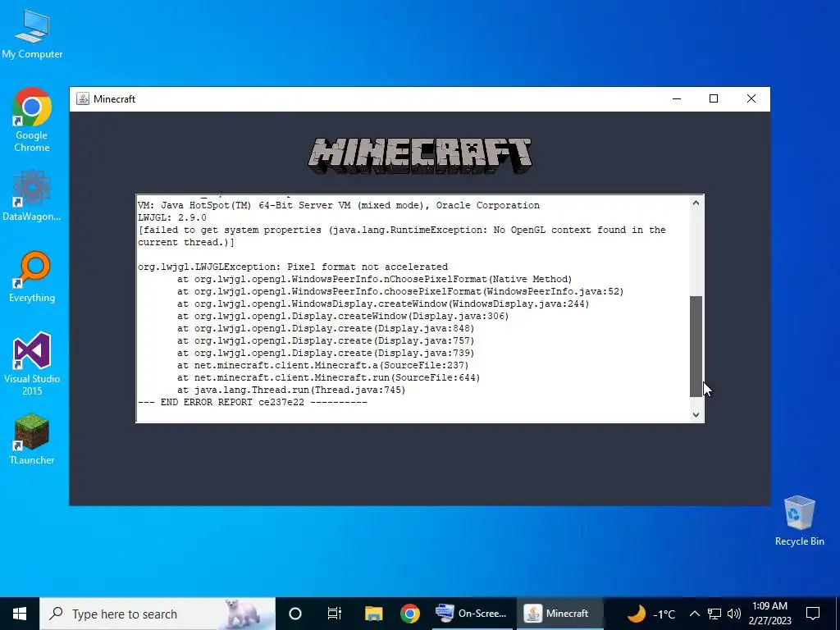Click the Java icon in Minecraft title bar

pyautogui.click(x=83, y=98)
